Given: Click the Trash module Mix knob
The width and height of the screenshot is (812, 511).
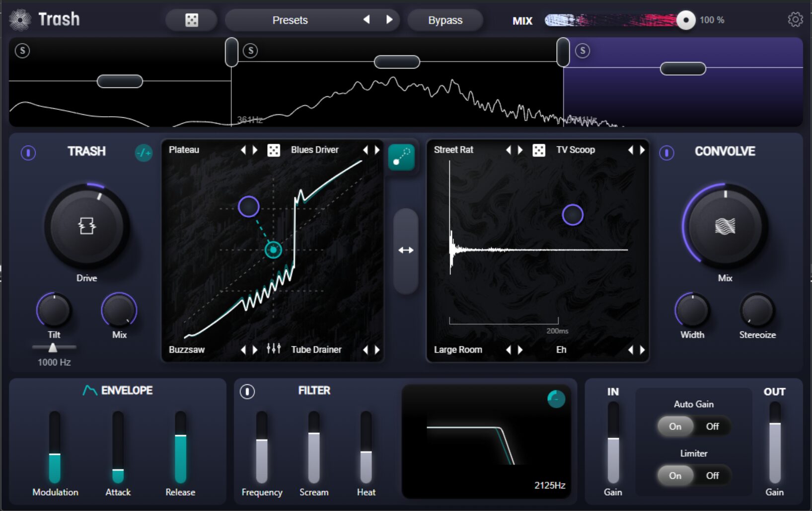Looking at the screenshot, I should 119,310.
